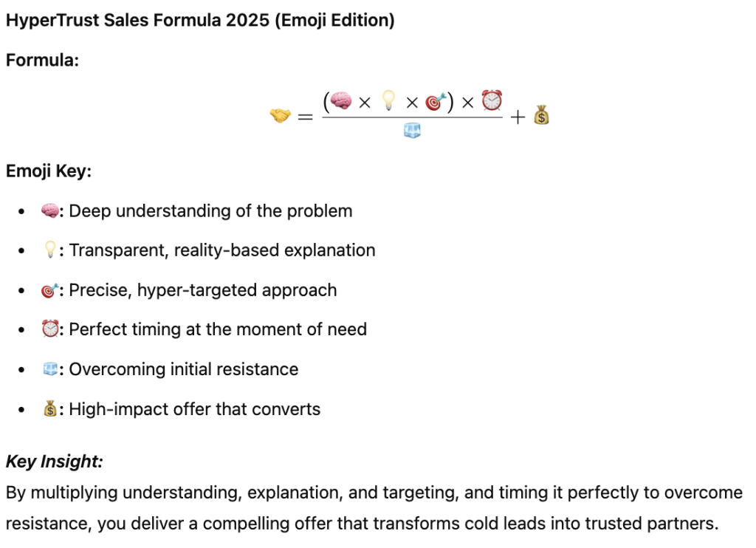Viewport: 756px width, 548px height.
Task: Click the 'Formula:' heading
Action: point(42,61)
